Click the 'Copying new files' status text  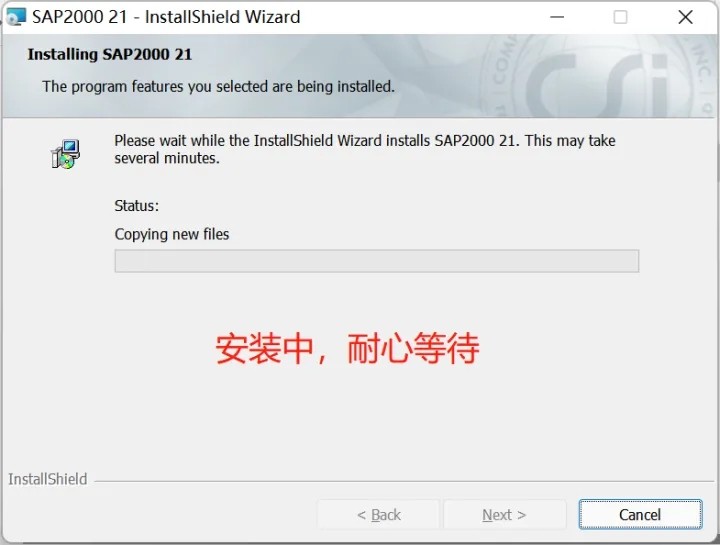(172, 234)
